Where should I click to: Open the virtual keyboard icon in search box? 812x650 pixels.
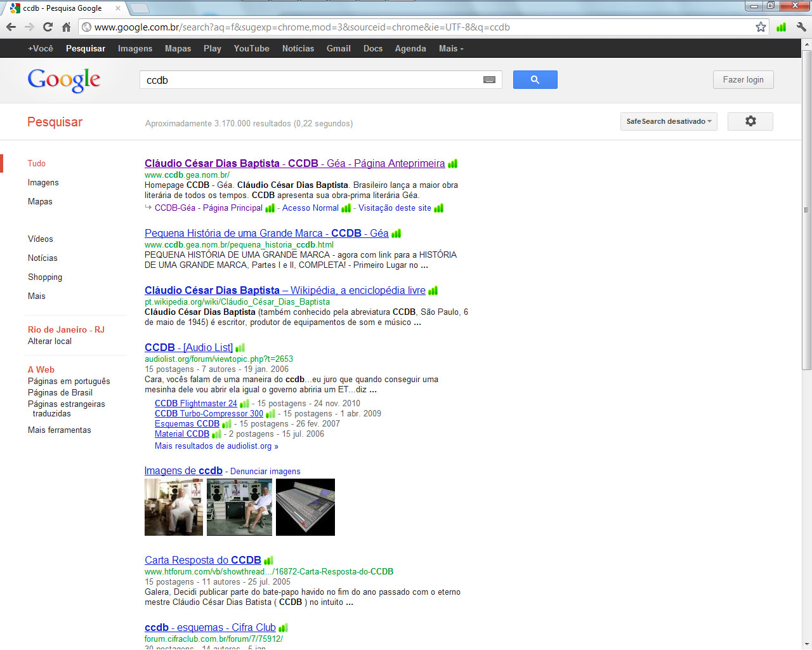click(x=489, y=80)
